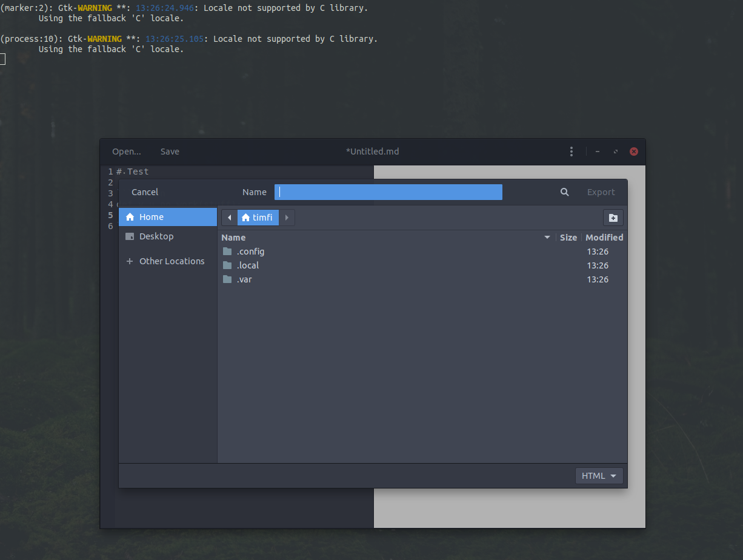Minimize the Marker window
The width and height of the screenshot is (743, 560).
(598, 152)
